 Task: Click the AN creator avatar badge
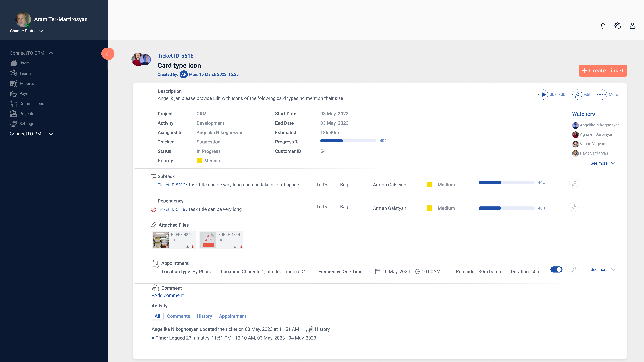[184, 74]
